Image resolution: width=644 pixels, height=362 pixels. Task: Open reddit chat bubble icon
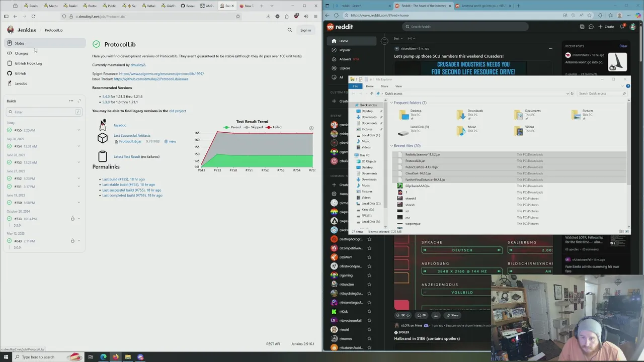coord(591,27)
